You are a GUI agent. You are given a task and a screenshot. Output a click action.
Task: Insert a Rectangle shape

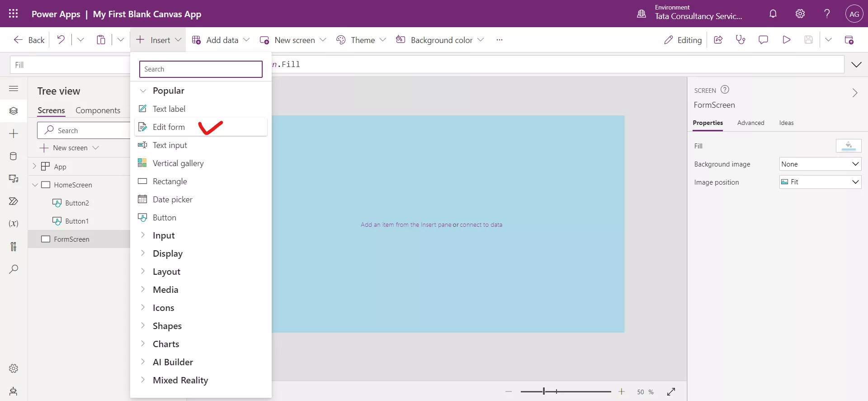coord(201,181)
